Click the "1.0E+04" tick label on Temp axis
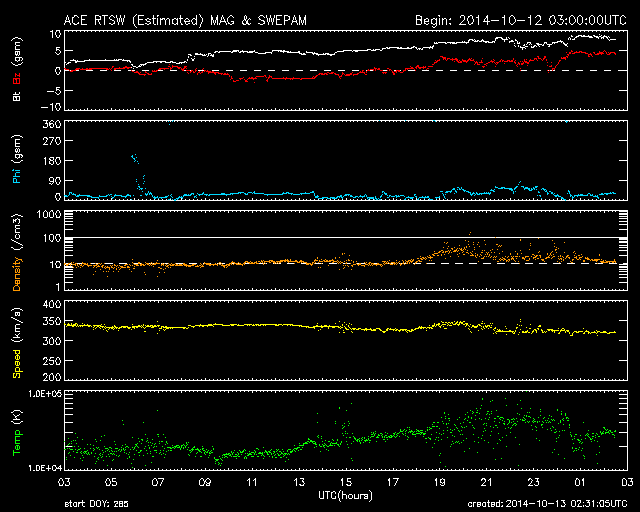The width and height of the screenshot is (640, 512). click(45, 468)
